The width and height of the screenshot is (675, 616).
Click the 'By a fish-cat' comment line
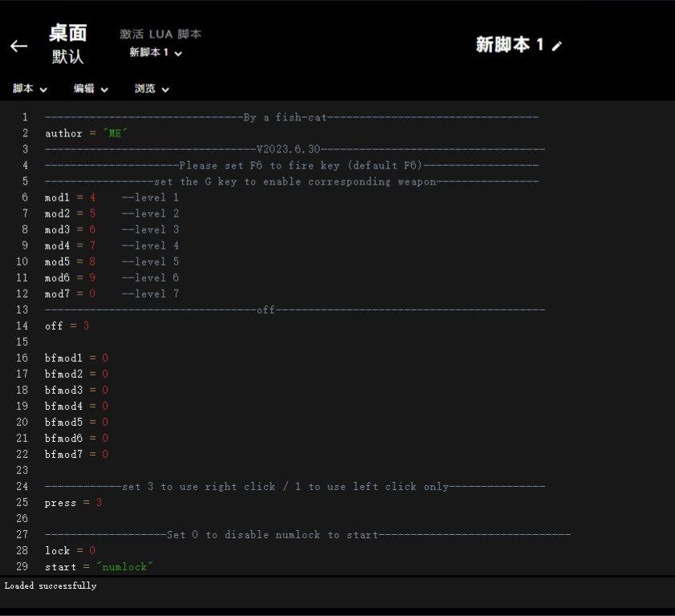click(x=292, y=117)
